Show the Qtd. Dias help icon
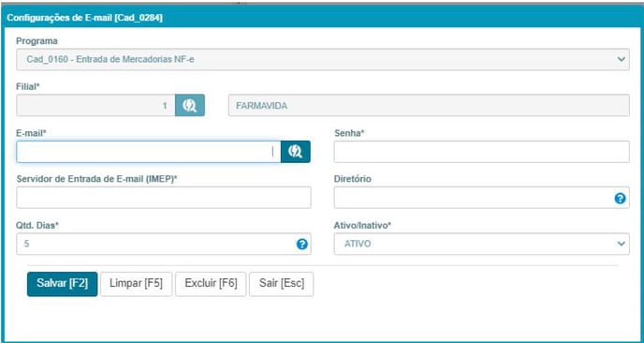This screenshot has height=343, width=644. click(301, 245)
